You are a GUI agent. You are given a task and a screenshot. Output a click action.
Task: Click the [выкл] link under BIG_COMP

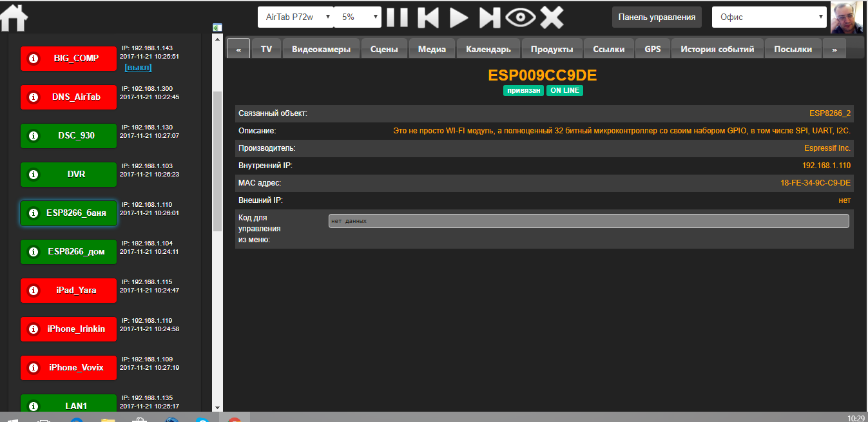tap(138, 67)
